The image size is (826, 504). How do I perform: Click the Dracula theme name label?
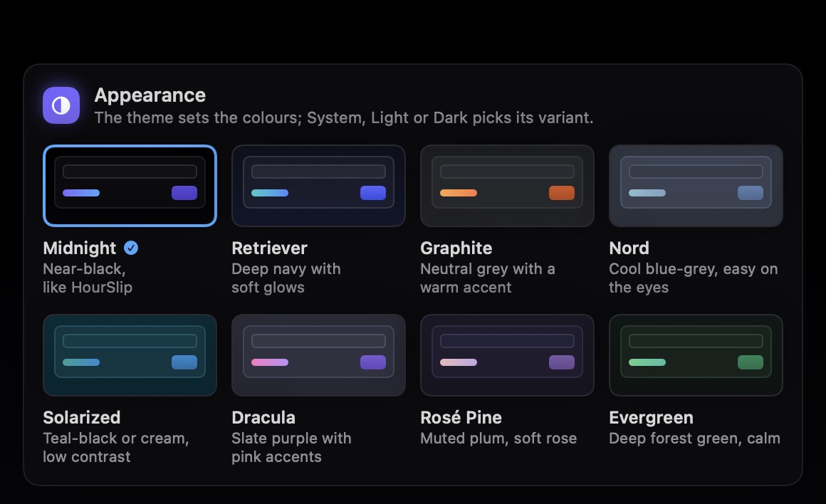point(263,418)
